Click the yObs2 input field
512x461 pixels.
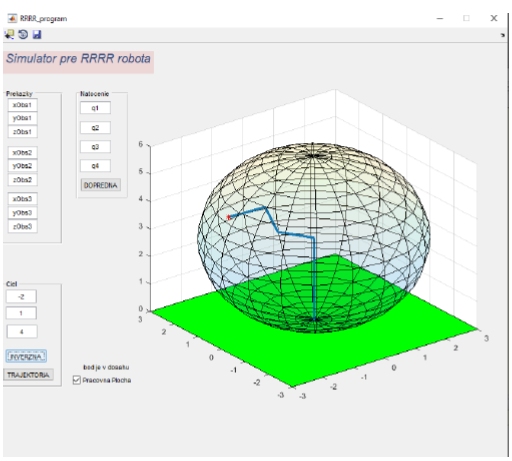tap(22, 166)
